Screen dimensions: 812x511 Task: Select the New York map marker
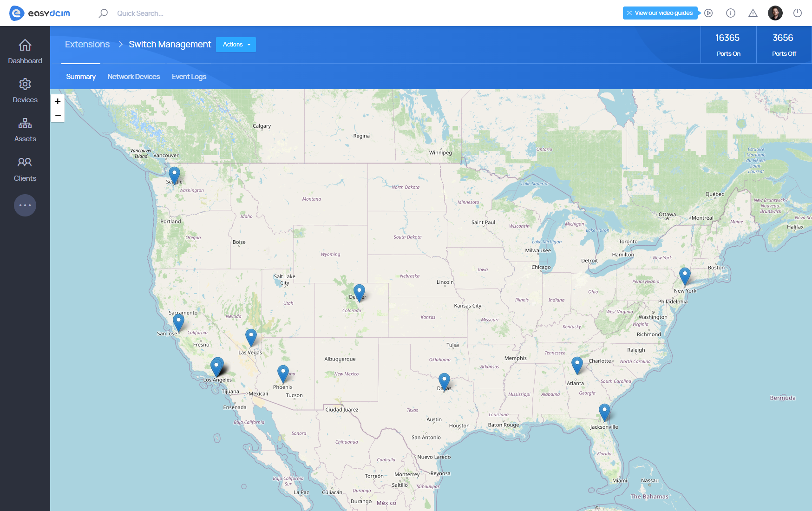coord(685,276)
